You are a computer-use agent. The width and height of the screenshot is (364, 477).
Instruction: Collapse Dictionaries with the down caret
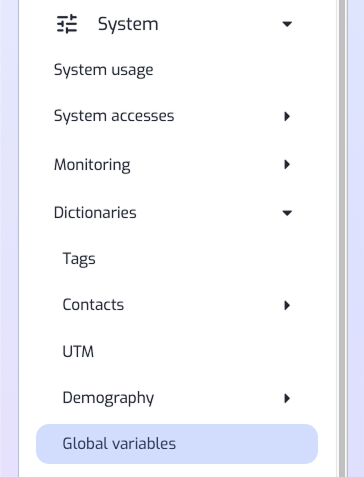[x=287, y=213]
